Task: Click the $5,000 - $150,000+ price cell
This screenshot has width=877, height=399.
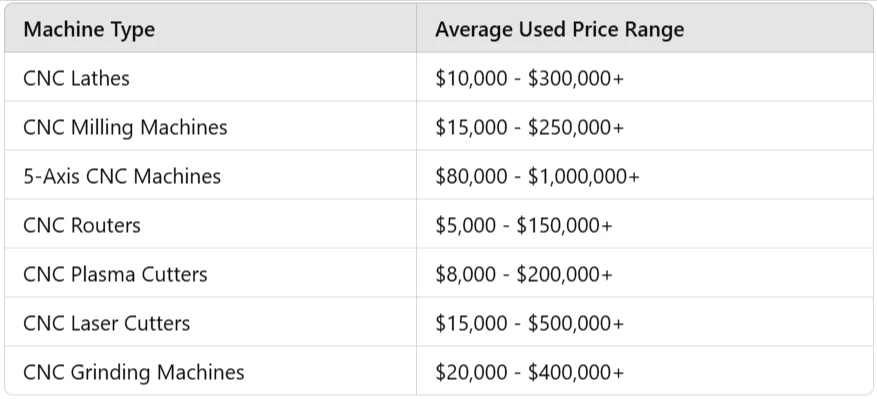Action: point(645,224)
